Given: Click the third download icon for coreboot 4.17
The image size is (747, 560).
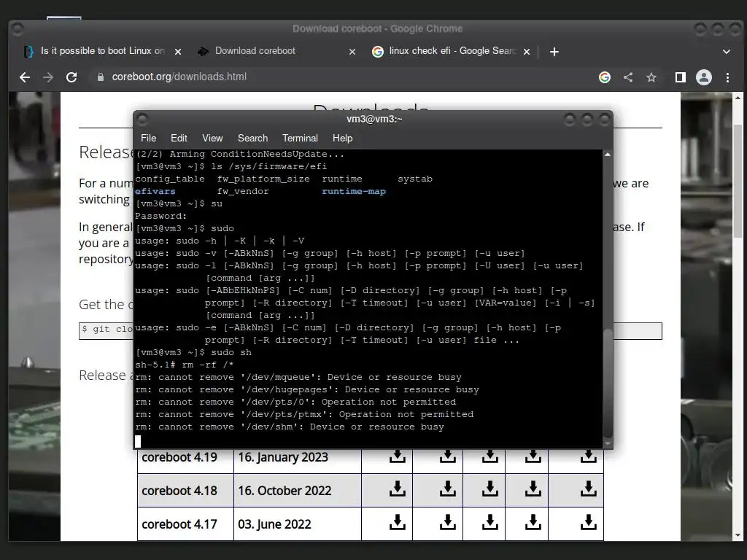Looking at the screenshot, I should tap(489, 522).
